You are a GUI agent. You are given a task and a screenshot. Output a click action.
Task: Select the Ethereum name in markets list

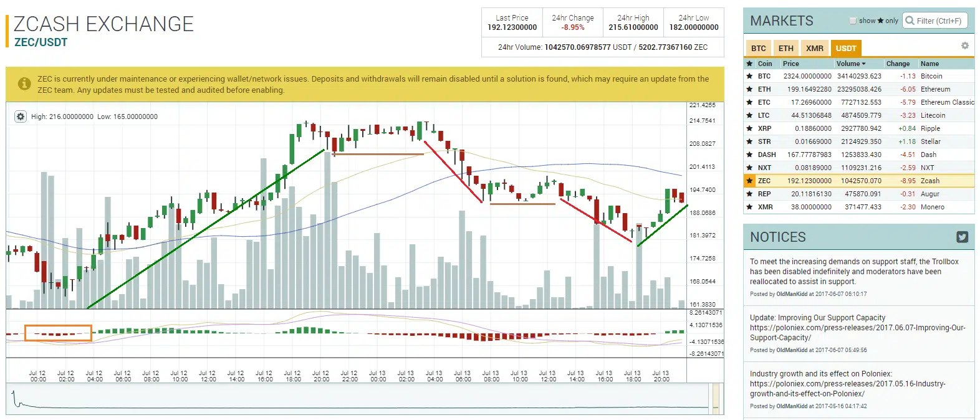(935, 89)
